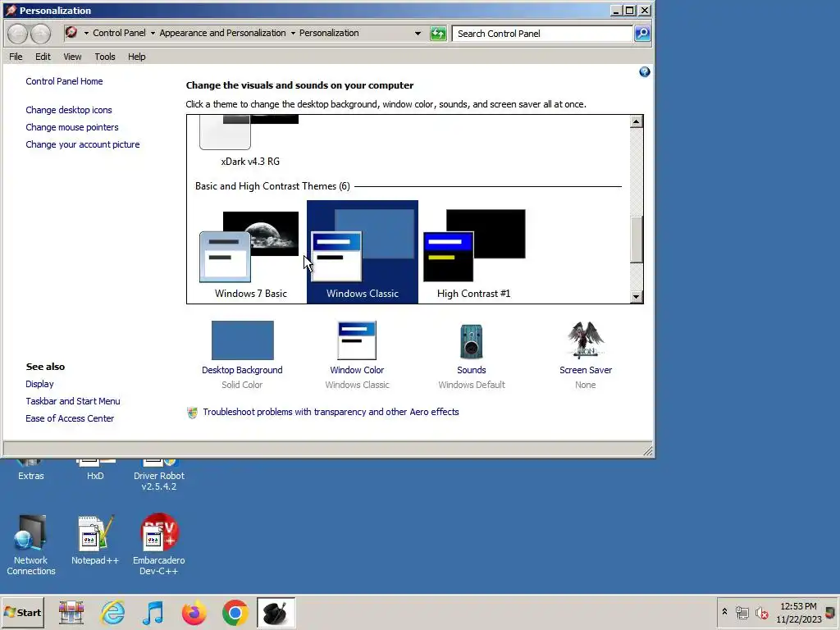Click the Desktop Background solid color icon
This screenshot has width=840, height=630.
tap(243, 340)
